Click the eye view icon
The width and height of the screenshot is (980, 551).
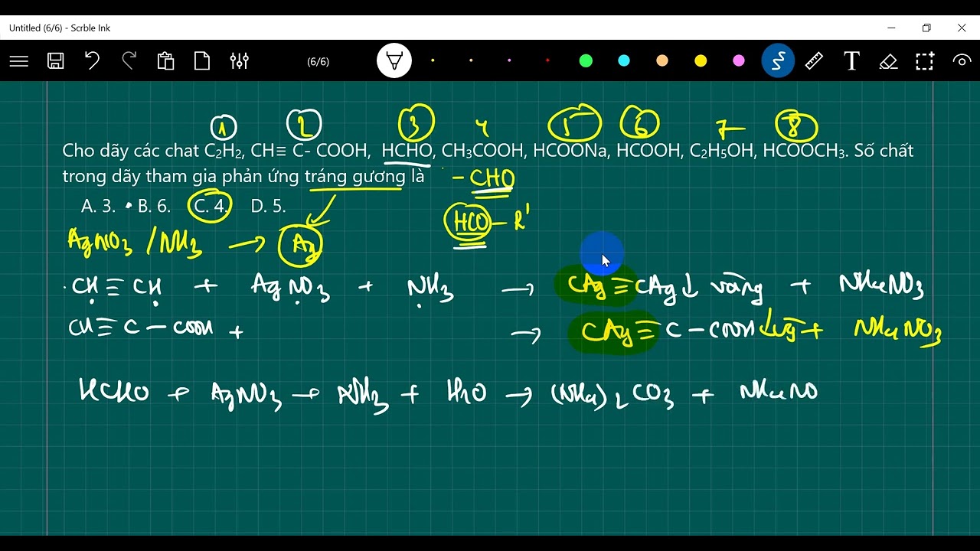coord(962,61)
